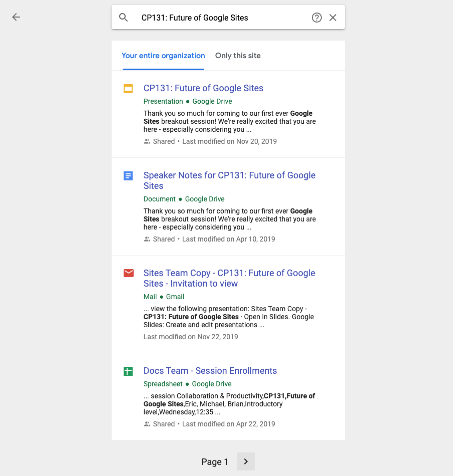
Task: Go back using the left arrow
Action: pos(16,17)
